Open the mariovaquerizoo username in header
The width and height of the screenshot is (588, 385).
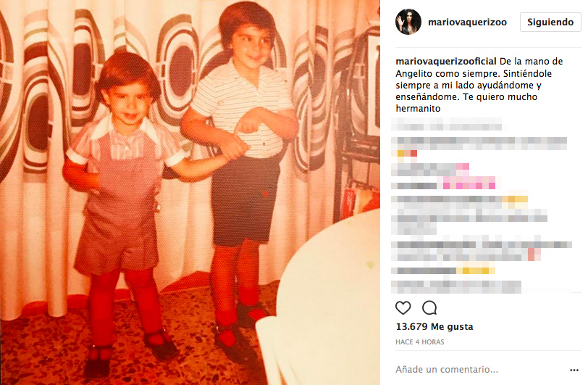467,22
